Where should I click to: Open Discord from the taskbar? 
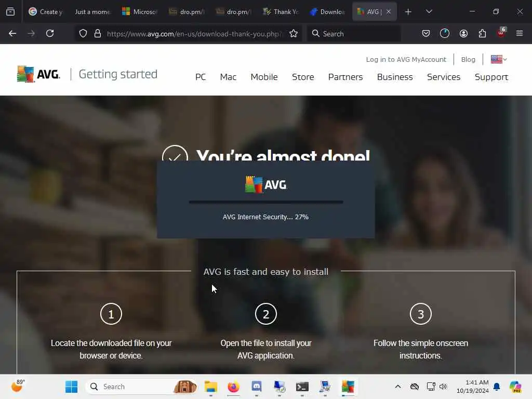[x=257, y=387]
